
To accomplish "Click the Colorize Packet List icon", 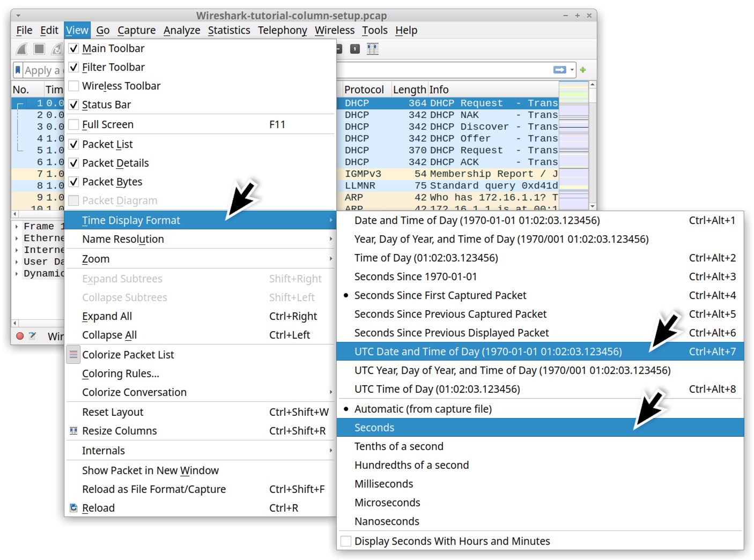I will (73, 355).
